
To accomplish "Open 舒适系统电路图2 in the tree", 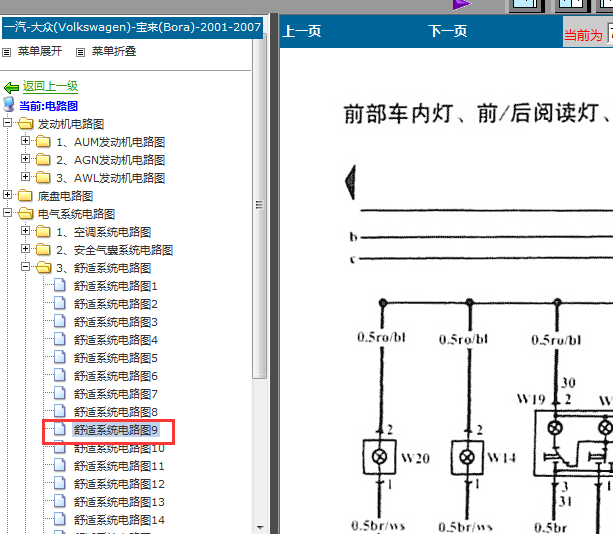I will tap(116, 304).
